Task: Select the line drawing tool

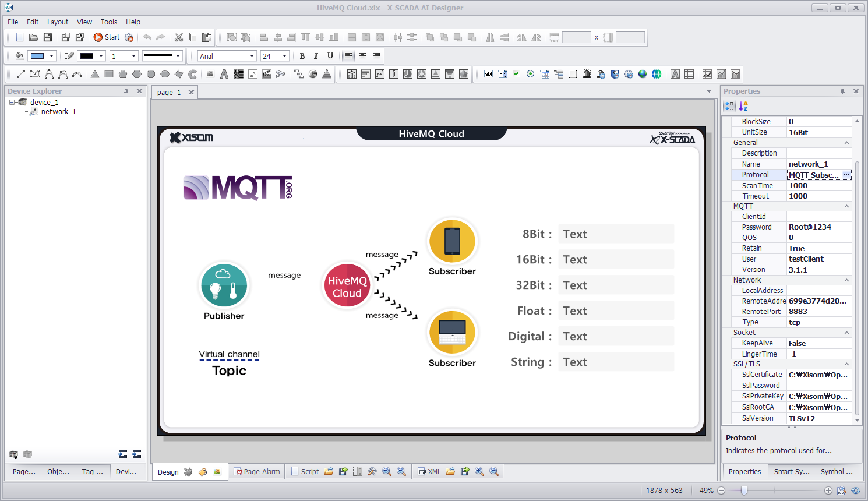Action: coord(21,74)
